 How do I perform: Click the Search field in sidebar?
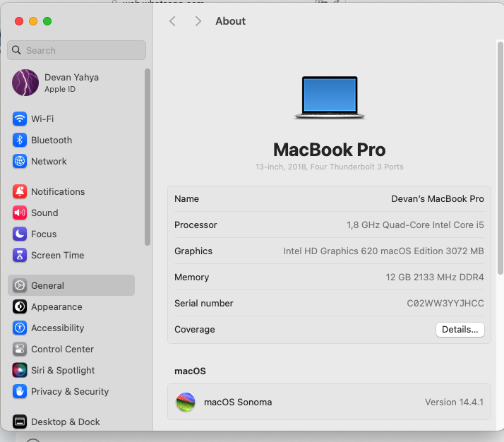(x=76, y=50)
